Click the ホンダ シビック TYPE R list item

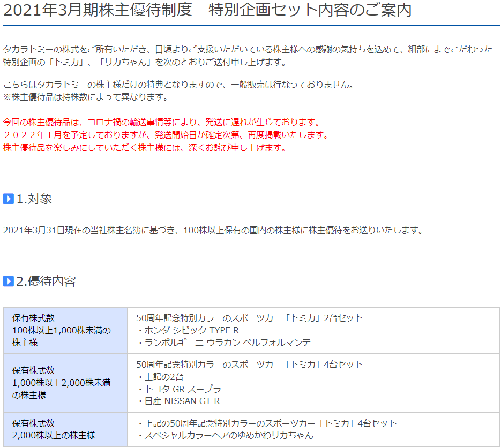(x=188, y=330)
